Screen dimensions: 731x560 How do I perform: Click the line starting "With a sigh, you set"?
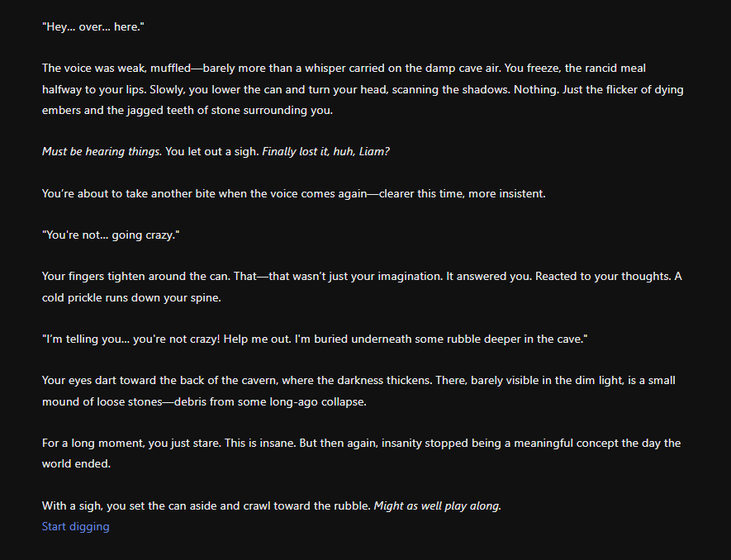click(x=206, y=505)
